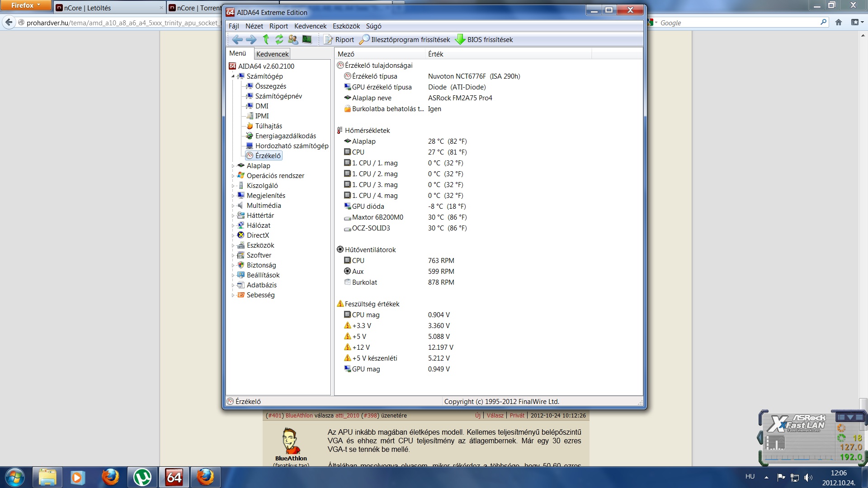Select Beállítások in the tree
The width and height of the screenshot is (868, 488).
(263, 275)
